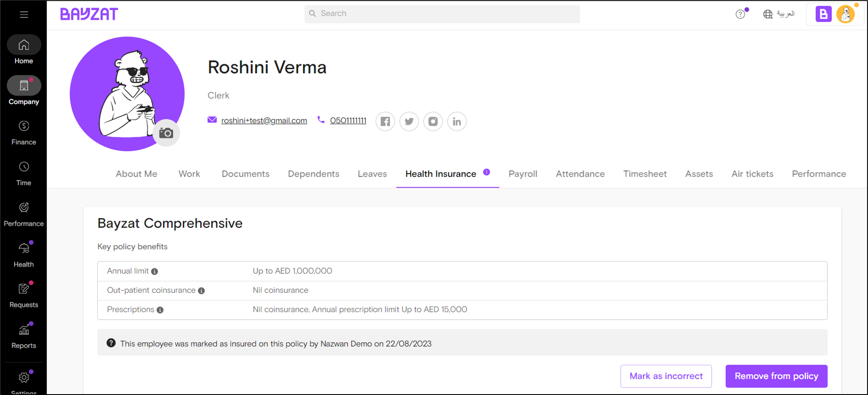The width and height of the screenshot is (868, 395).
Task: Open Time section in sidebar
Action: (24, 173)
